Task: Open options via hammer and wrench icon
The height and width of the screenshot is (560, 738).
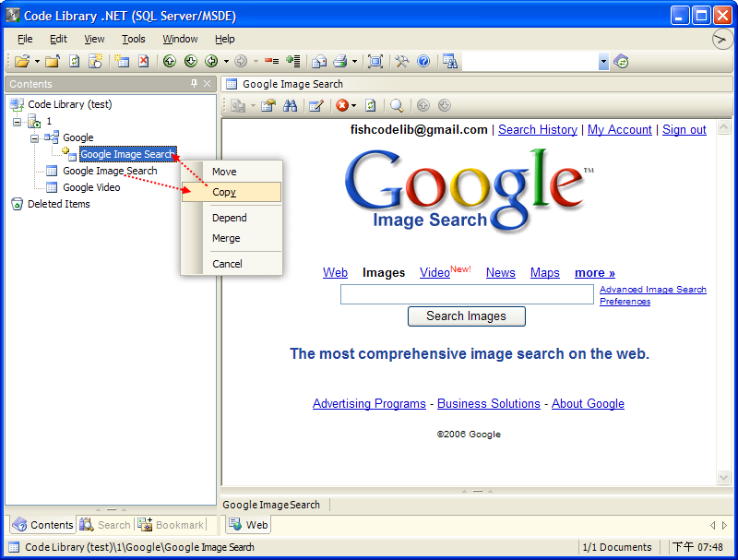Action: (402, 62)
